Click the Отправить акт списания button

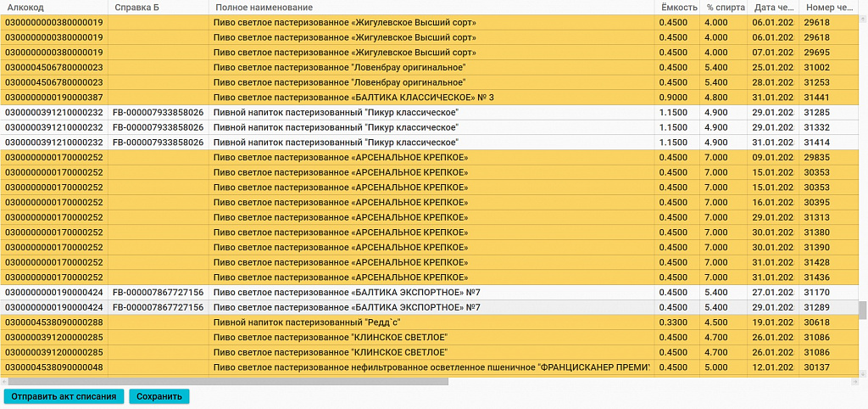pos(64,396)
